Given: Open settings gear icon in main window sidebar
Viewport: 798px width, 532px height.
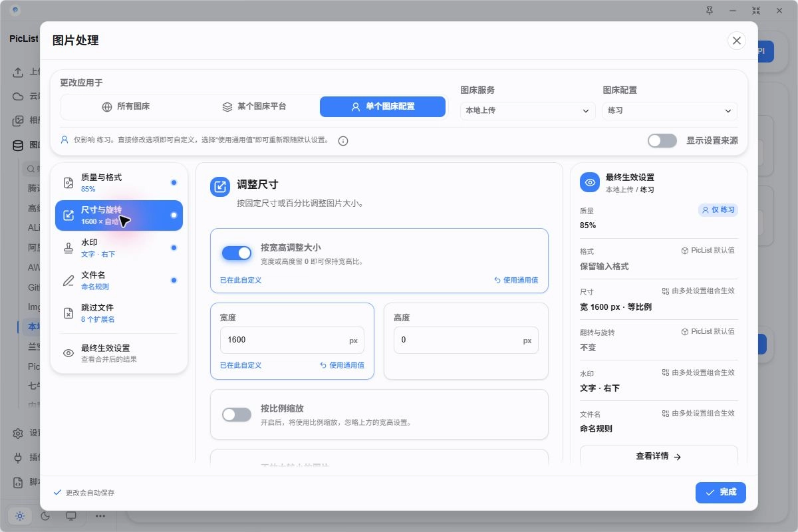Looking at the screenshot, I should 19,433.
